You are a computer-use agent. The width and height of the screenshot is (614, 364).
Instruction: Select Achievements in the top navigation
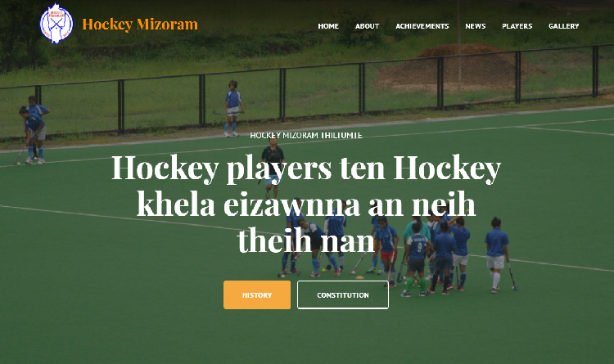coord(422,26)
